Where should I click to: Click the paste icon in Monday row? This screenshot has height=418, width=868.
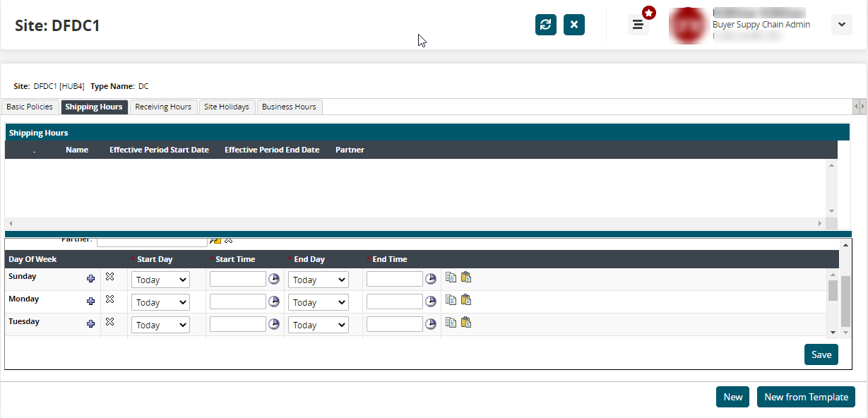click(x=466, y=300)
